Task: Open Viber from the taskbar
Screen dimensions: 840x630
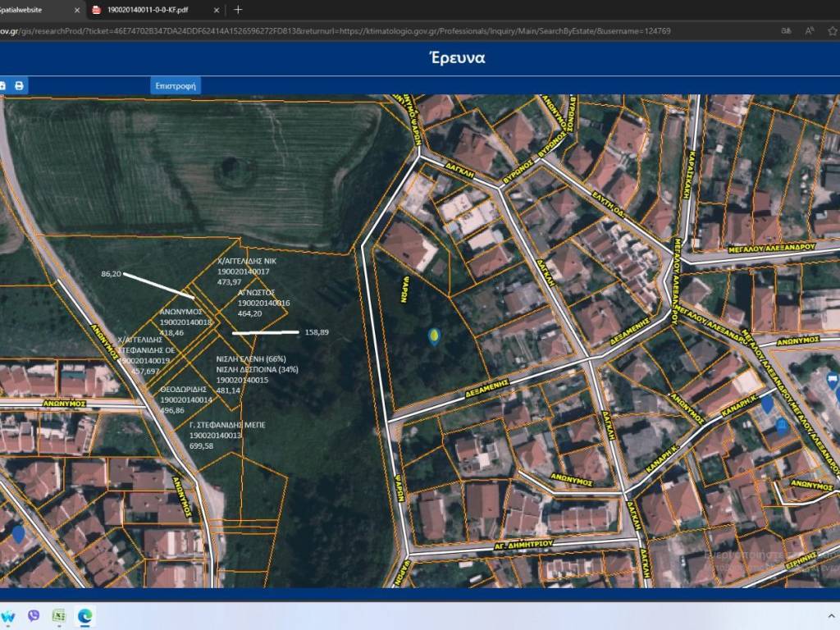Action: click(34, 614)
